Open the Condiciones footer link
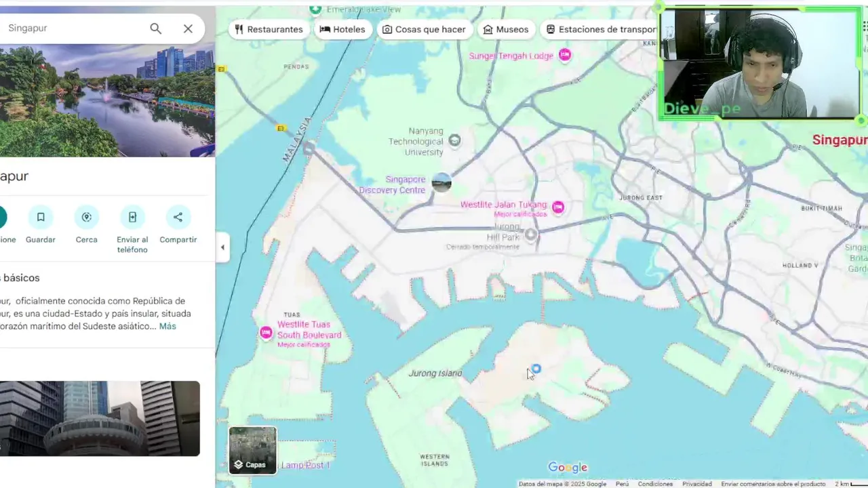The height and width of the screenshot is (488, 868). click(655, 484)
